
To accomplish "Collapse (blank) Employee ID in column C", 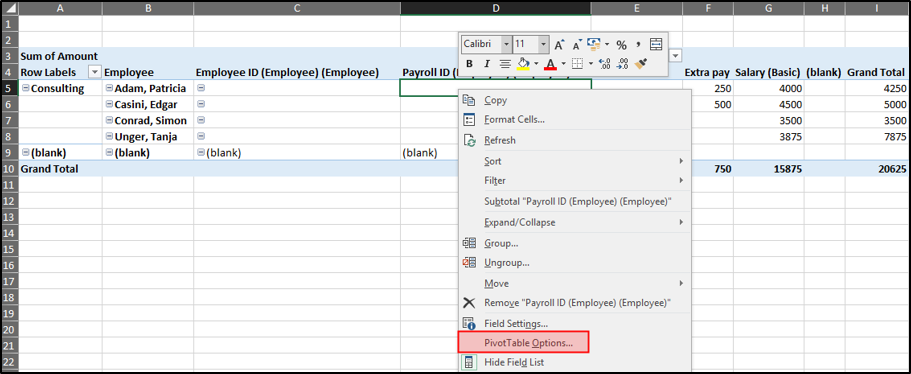I will tap(200, 153).
